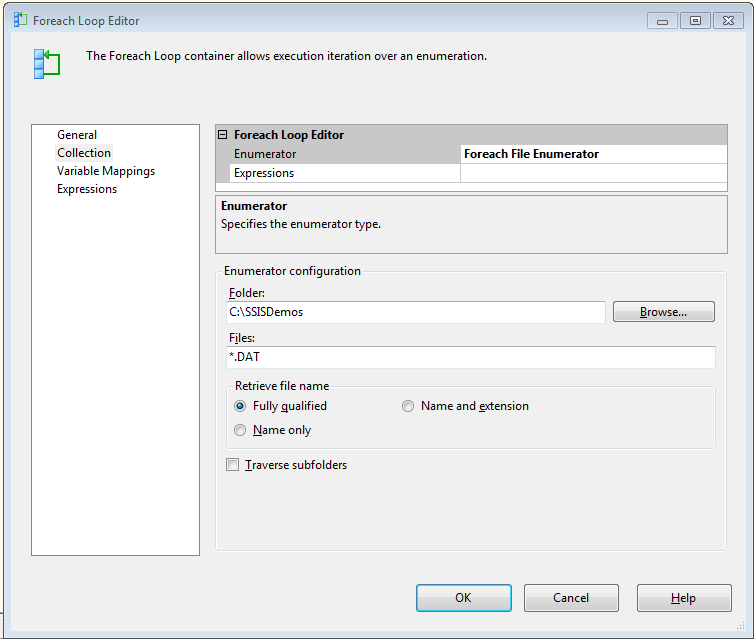Select the Expressions property row value
The width and height of the screenshot is (754, 640).
593,173
